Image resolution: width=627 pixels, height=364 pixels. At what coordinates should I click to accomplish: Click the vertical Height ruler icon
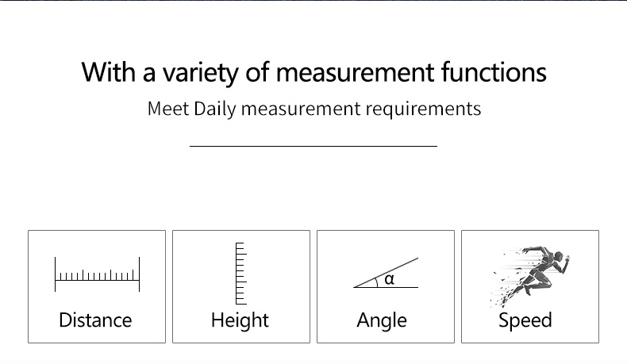241,274
